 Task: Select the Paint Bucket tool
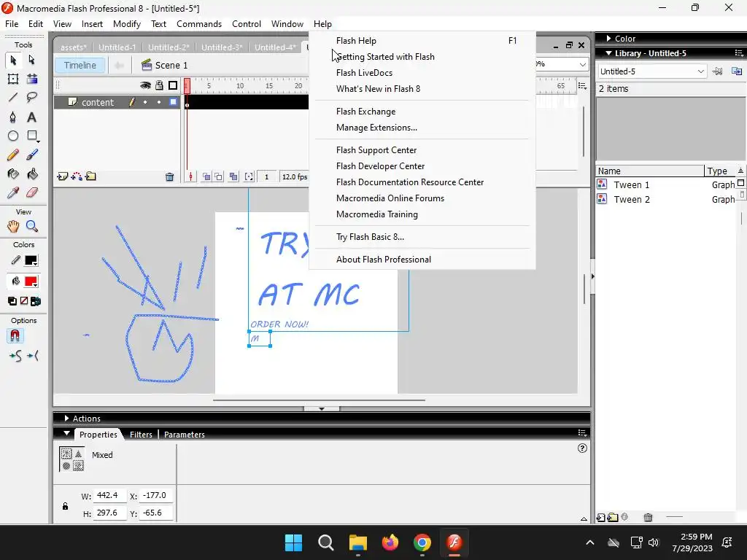pos(32,174)
